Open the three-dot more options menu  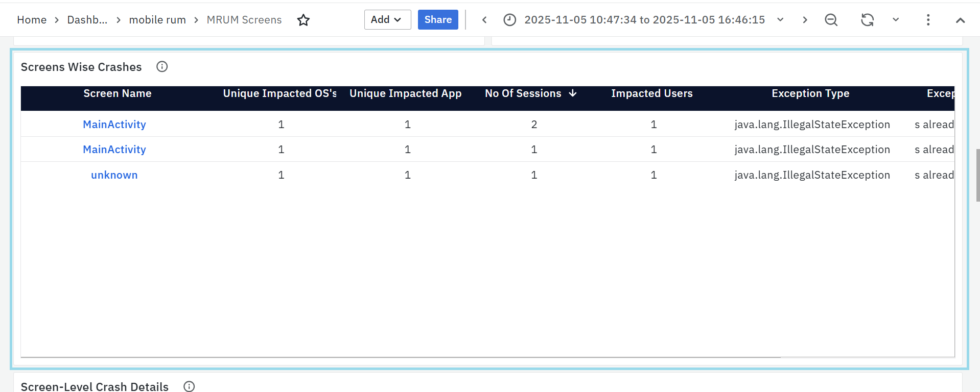click(x=928, y=20)
